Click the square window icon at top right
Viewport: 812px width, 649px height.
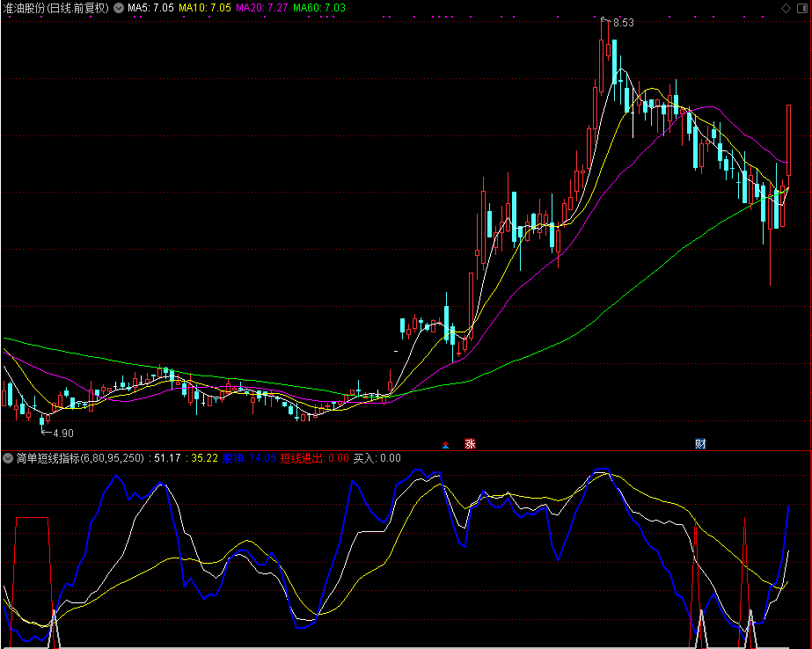coord(801,7)
